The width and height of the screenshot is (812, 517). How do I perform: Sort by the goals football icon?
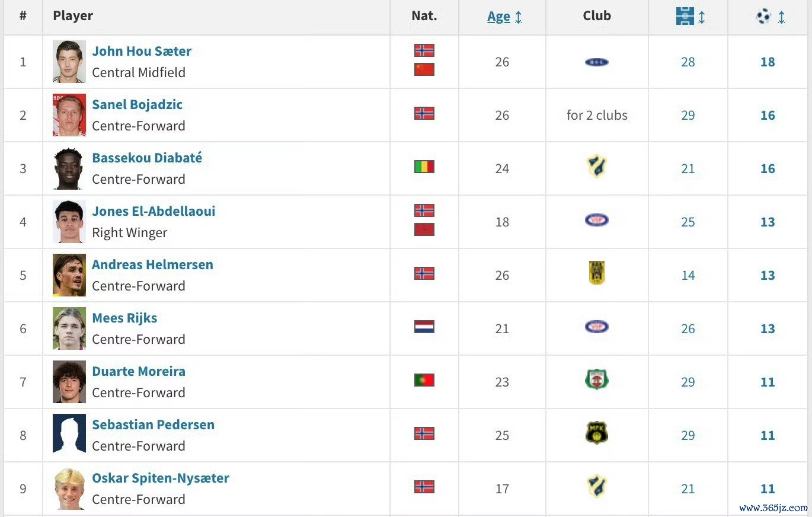(x=763, y=17)
